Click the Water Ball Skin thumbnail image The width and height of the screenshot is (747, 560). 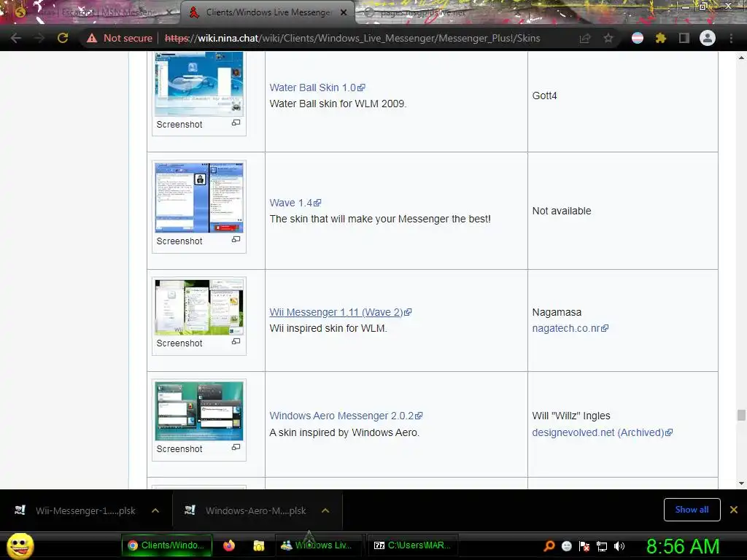point(199,84)
